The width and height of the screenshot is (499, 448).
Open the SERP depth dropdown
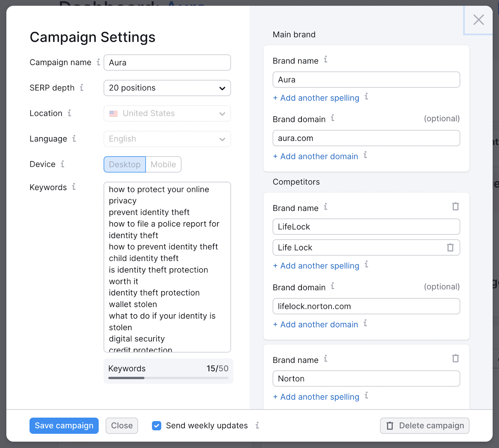[x=167, y=88]
